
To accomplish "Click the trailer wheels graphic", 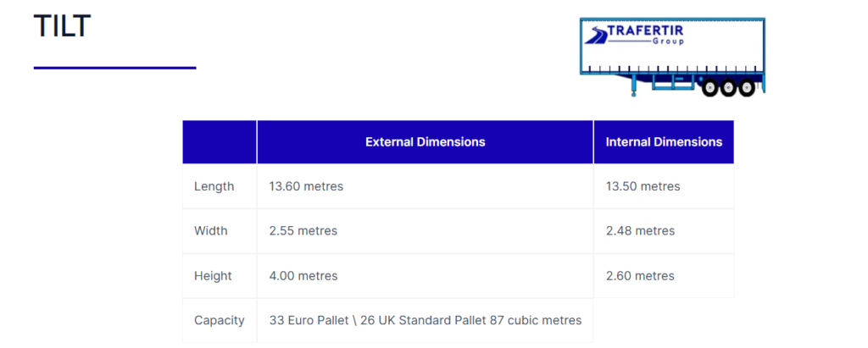I will [728, 86].
